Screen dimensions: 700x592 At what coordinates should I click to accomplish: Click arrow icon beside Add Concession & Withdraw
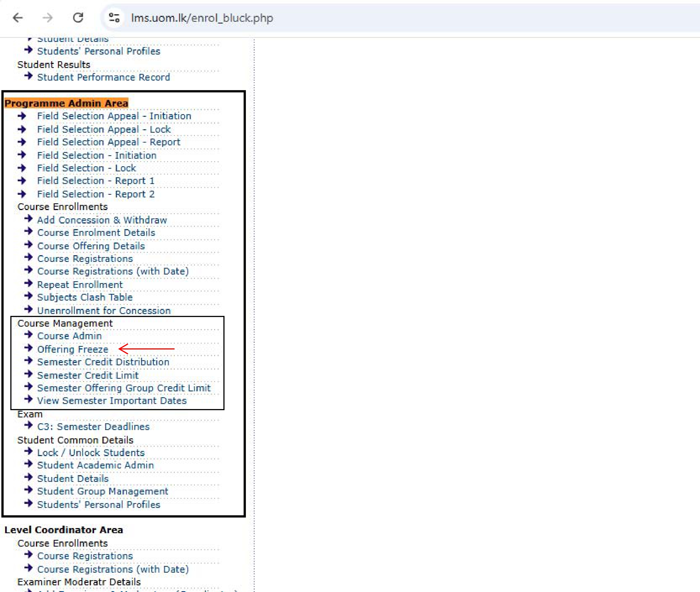28,218
